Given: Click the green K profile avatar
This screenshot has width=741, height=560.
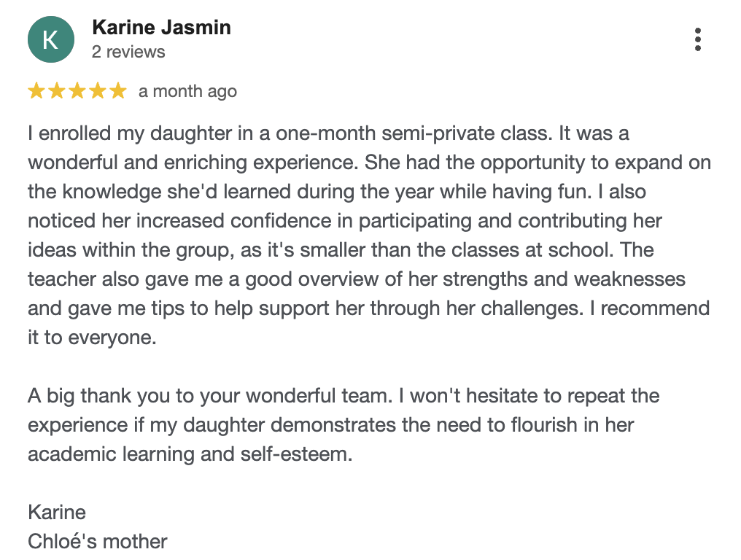Looking at the screenshot, I should pos(51,39).
